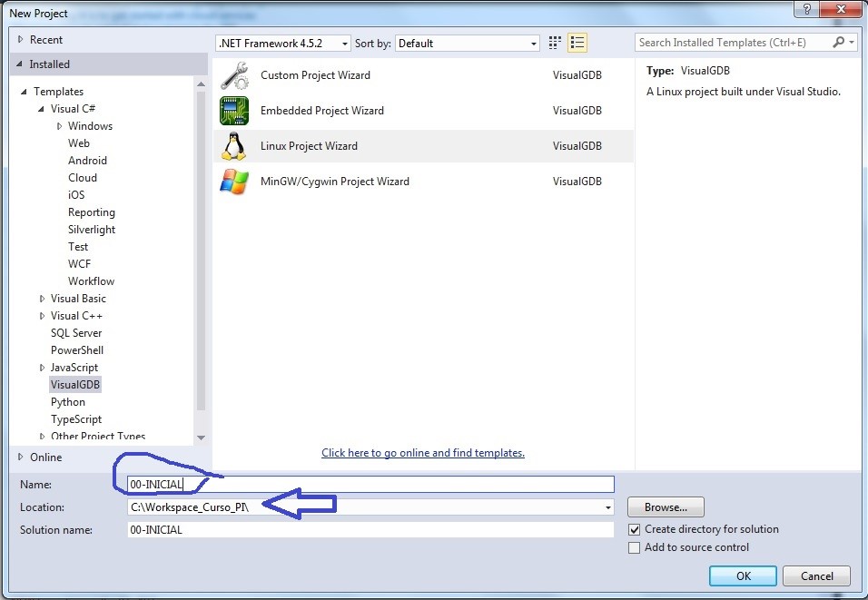Screen dimensions: 868x600
Task: Click the search magnifier icon
Action: click(x=838, y=42)
